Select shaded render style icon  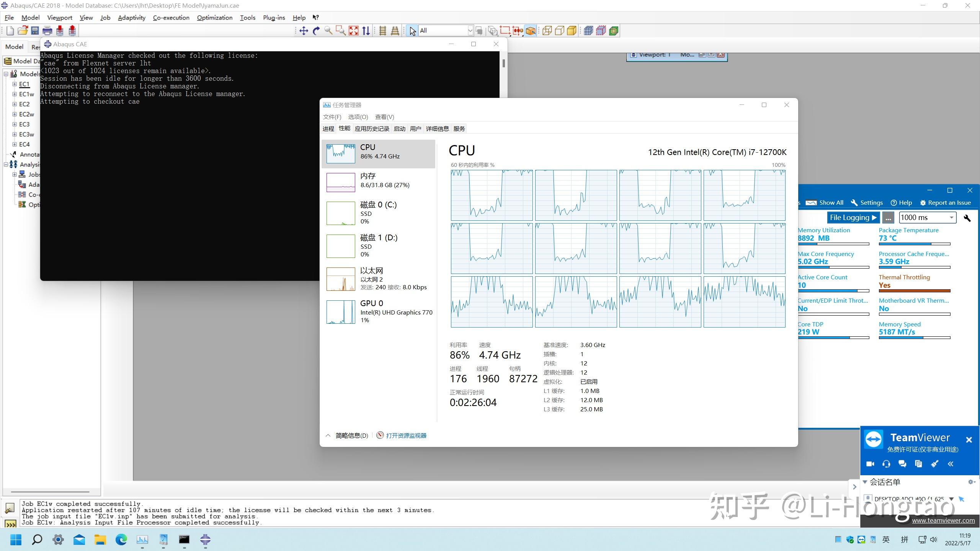point(572,31)
